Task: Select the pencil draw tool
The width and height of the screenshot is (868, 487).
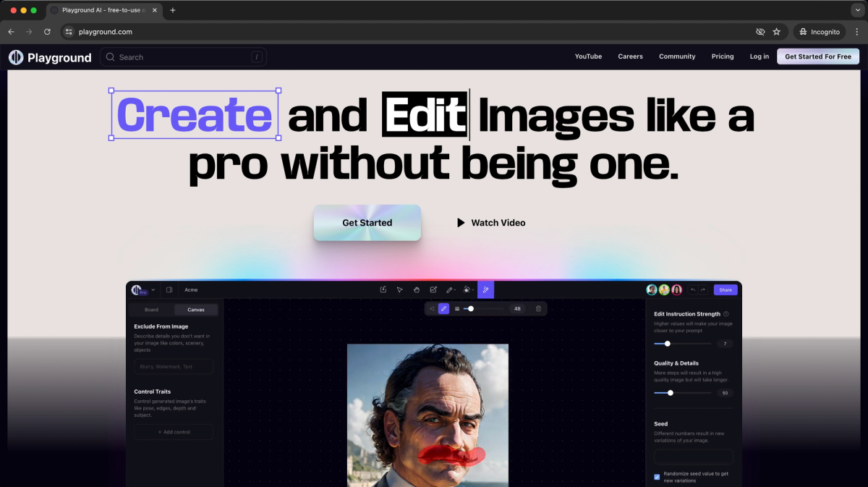Action: pos(449,289)
